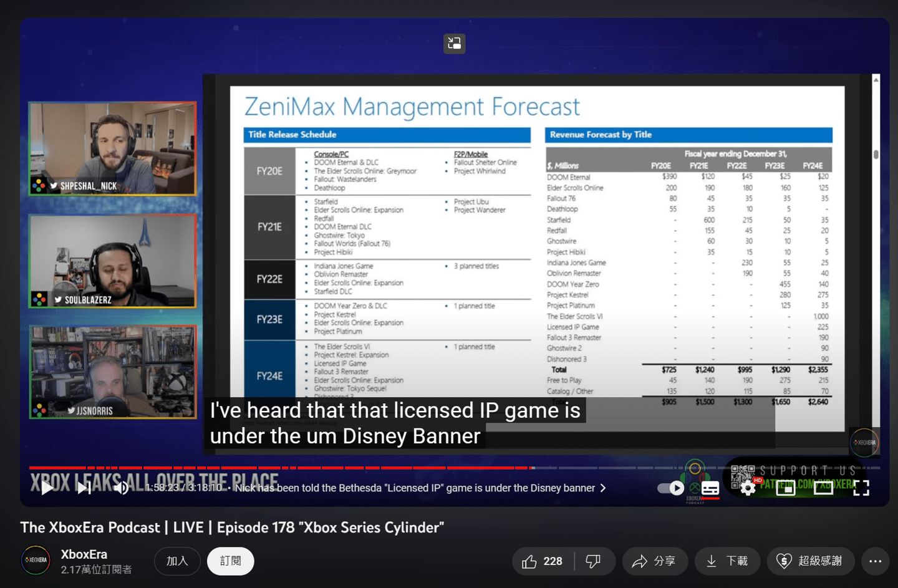The height and width of the screenshot is (588, 898).
Task: Open chapter list via Bethesda chapter title
Action: click(415, 488)
